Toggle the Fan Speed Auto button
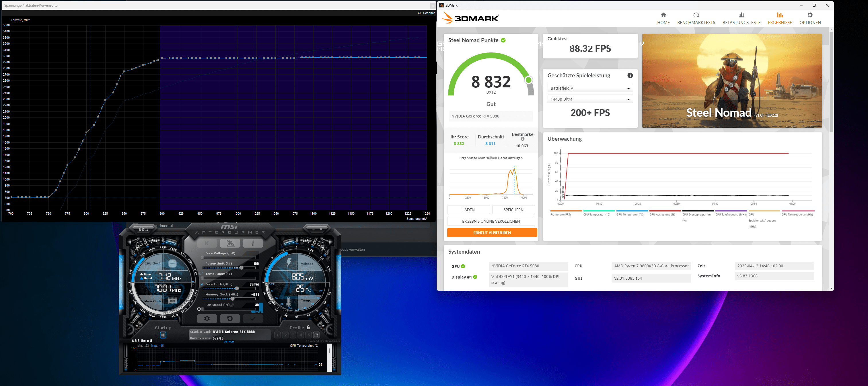Viewport: 868px width, 386px height. click(x=258, y=311)
